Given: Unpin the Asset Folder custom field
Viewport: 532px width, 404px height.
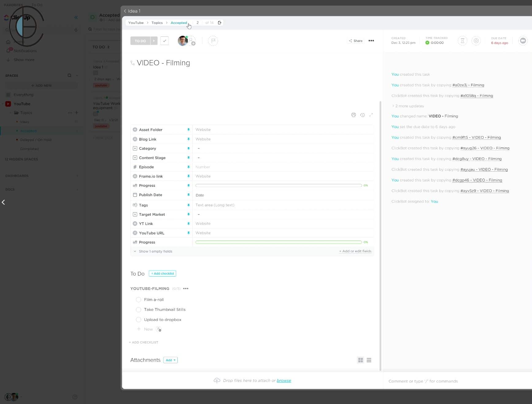Looking at the screenshot, I should [x=188, y=129].
